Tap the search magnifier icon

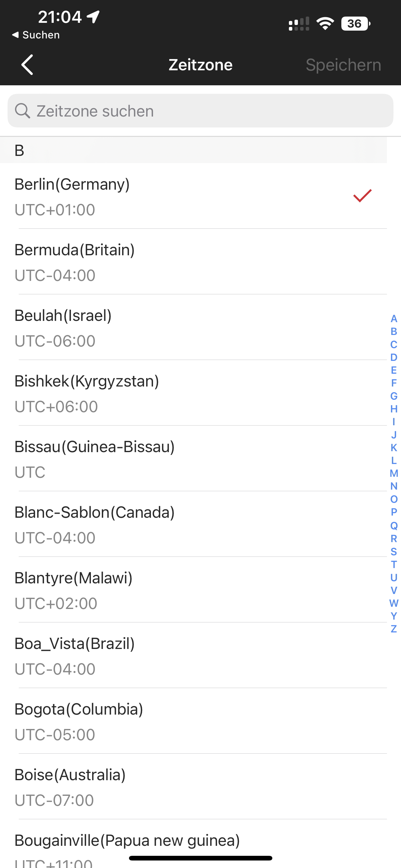tap(22, 111)
